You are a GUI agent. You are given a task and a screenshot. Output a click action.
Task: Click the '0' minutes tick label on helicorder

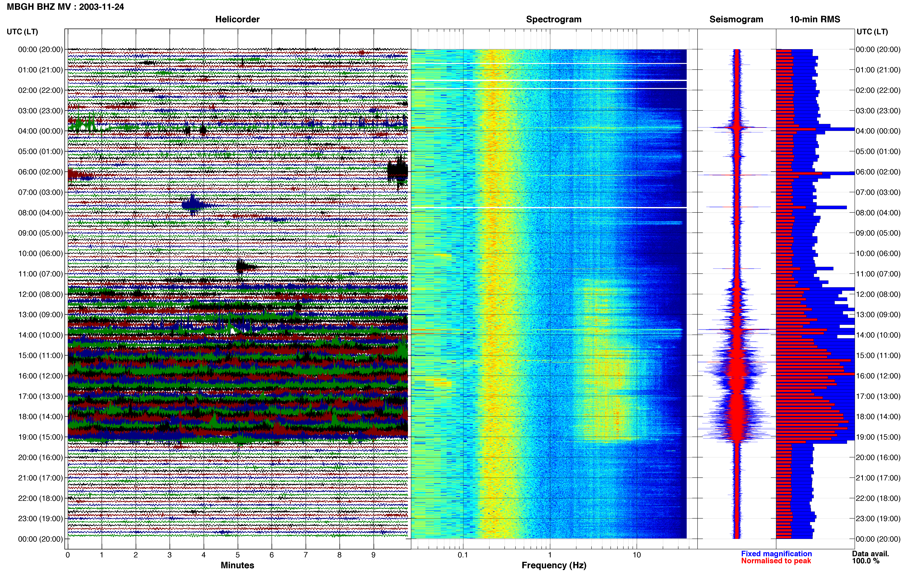pos(68,555)
